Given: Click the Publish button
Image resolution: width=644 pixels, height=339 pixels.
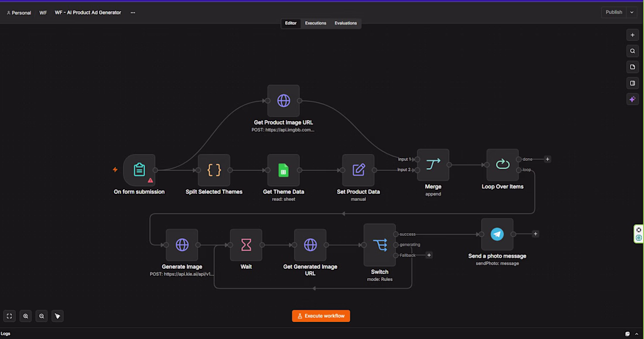Looking at the screenshot, I should point(614,12).
